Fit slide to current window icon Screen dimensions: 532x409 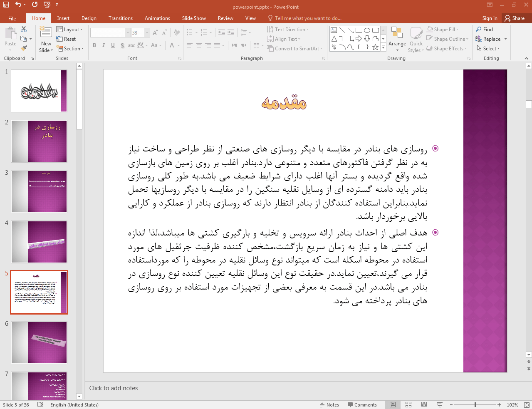526,405
